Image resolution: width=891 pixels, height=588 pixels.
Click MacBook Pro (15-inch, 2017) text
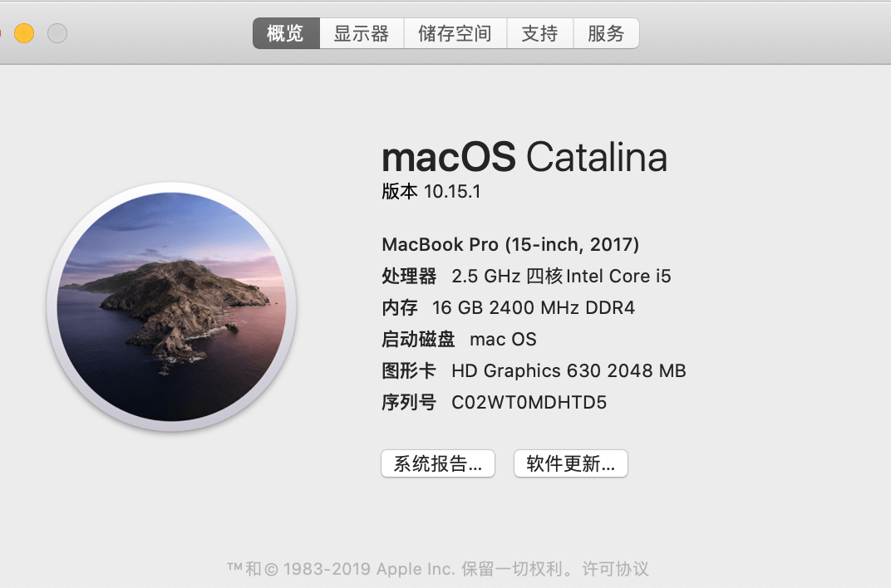tap(511, 244)
